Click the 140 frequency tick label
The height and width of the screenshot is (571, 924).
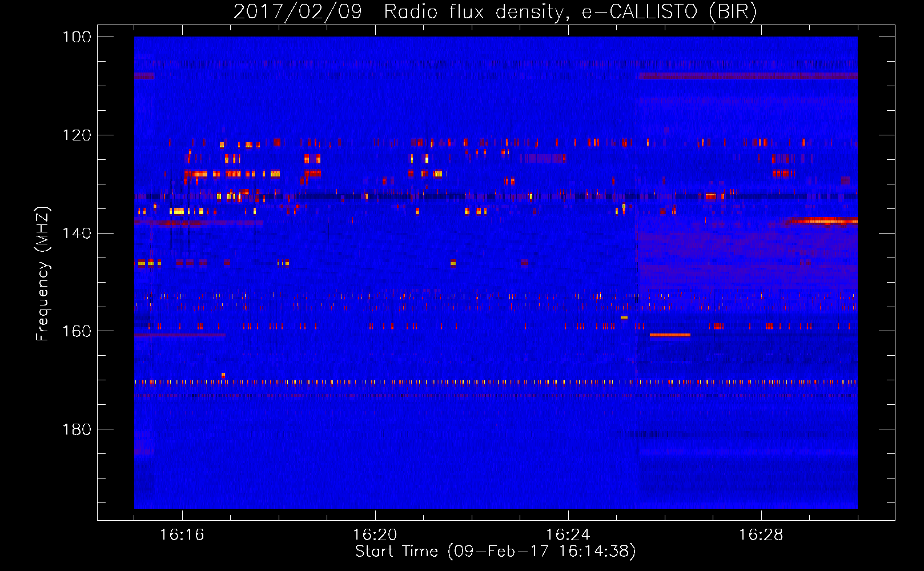click(77, 233)
